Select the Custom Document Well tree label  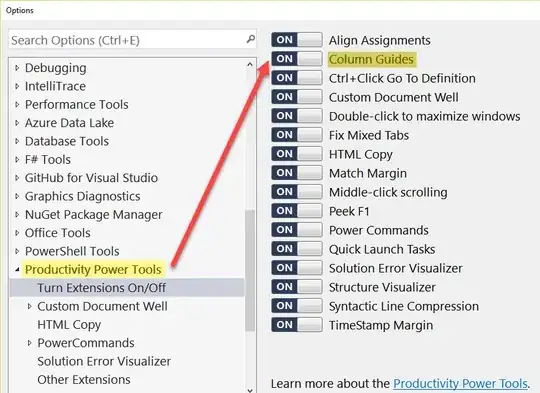pos(102,306)
